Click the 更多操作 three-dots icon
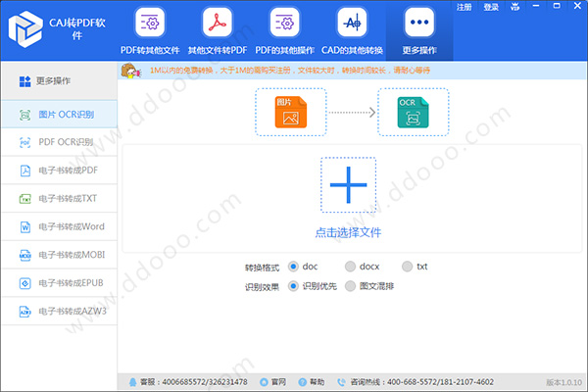This screenshot has height=392, width=588. (419, 23)
